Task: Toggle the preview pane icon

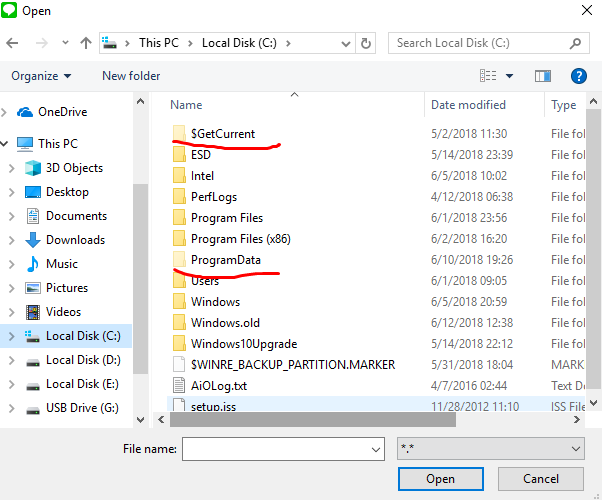Action: pyautogui.click(x=543, y=76)
